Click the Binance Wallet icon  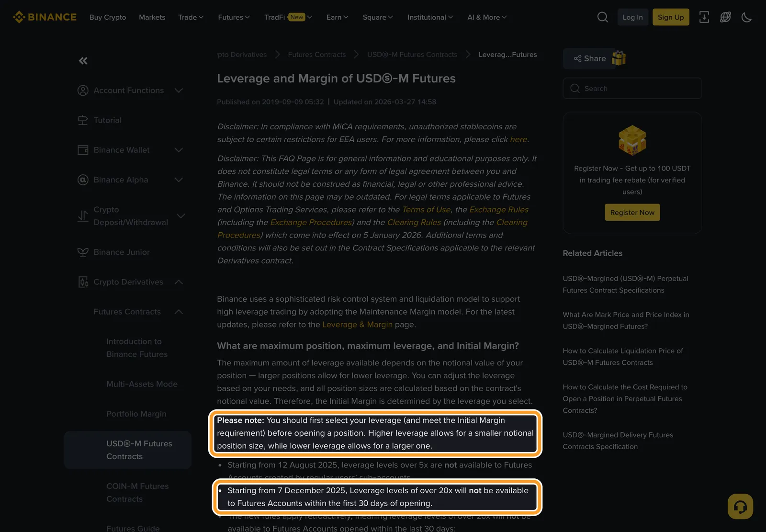pyautogui.click(x=83, y=150)
